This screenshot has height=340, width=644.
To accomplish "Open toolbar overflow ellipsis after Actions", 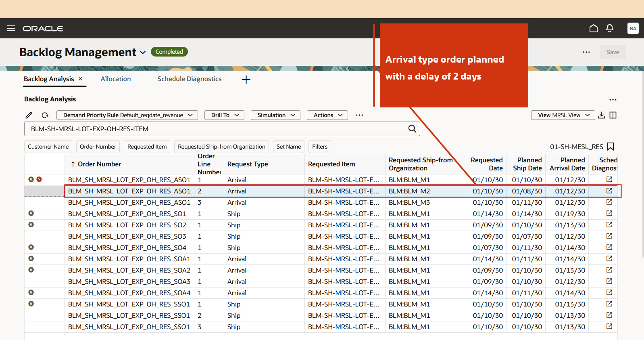I will click(359, 115).
